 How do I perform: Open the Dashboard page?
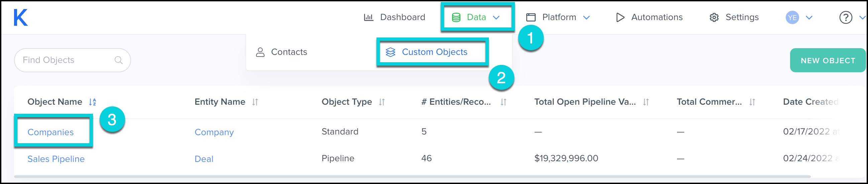click(x=402, y=17)
